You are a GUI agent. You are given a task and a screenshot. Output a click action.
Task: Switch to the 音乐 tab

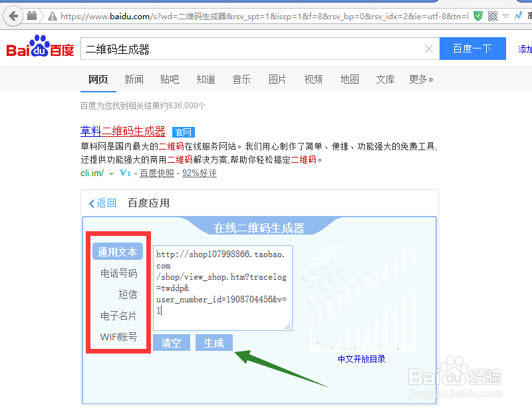[x=241, y=79]
